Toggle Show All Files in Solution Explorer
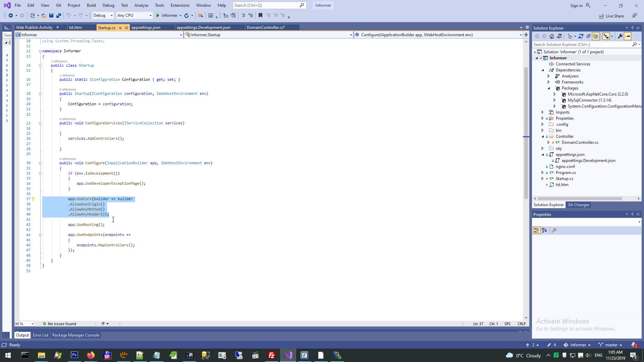This screenshot has height=362, width=644. 596,36
